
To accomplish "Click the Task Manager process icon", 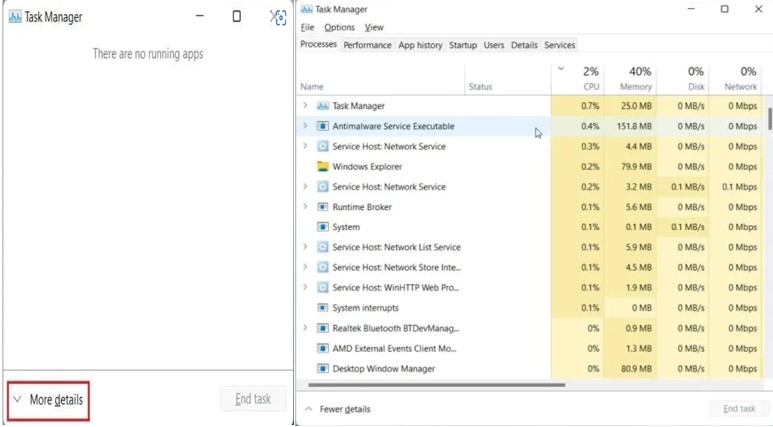I will click(x=322, y=106).
